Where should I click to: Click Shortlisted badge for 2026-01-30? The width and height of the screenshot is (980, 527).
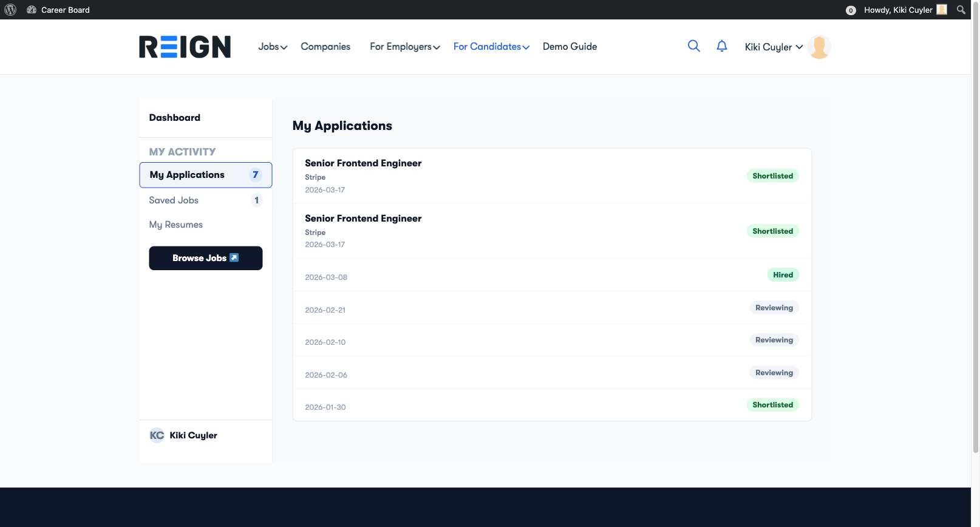click(x=772, y=405)
